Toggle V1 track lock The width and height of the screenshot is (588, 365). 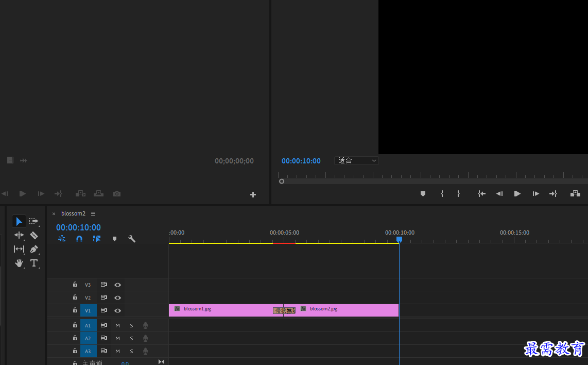point(75,310)
